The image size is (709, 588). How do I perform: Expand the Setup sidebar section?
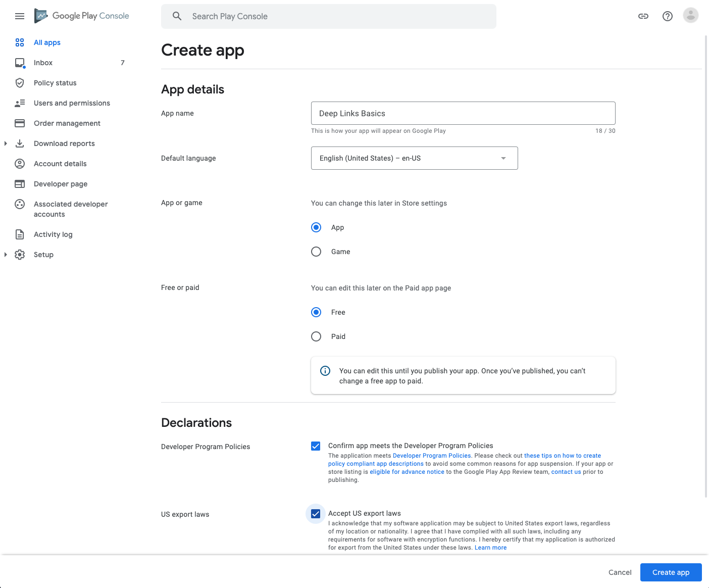tap(6, 255)
